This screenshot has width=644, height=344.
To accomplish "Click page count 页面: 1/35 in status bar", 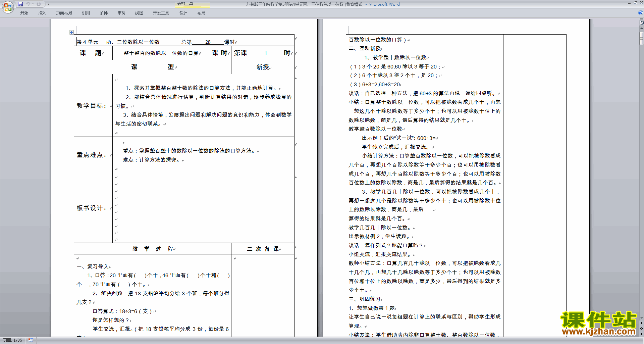I will pyautogui.click(x=13, y=340).
